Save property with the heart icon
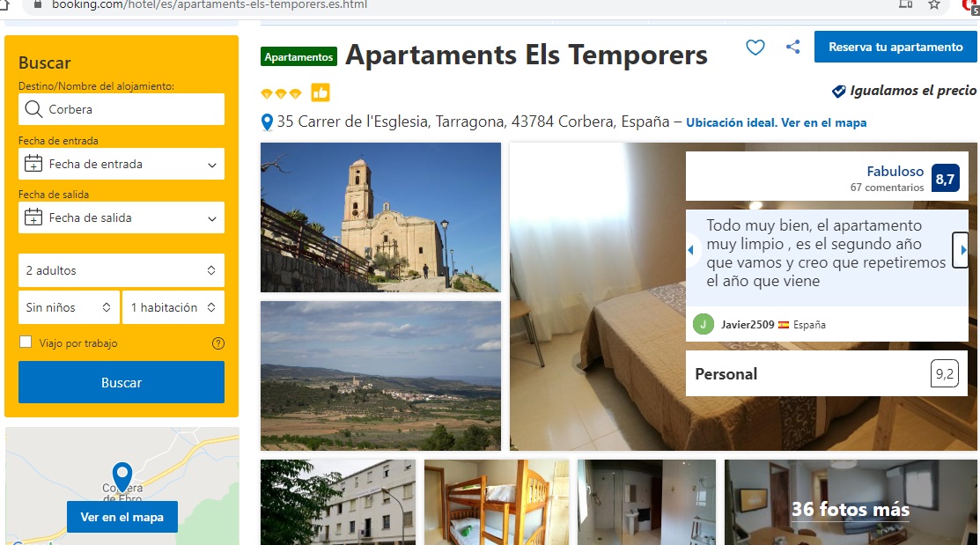This screenshot has width=980, height=545. [x=755, y=47]
